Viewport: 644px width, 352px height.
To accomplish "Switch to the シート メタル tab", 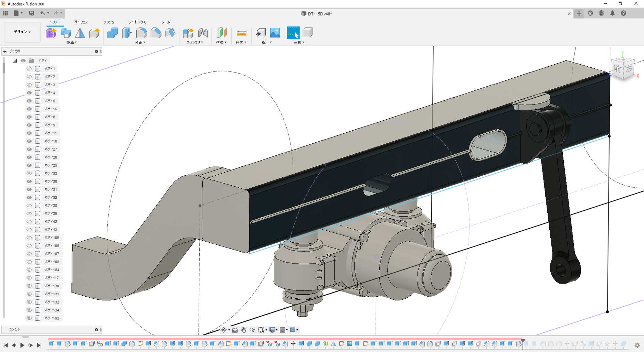I will (137, 22).
